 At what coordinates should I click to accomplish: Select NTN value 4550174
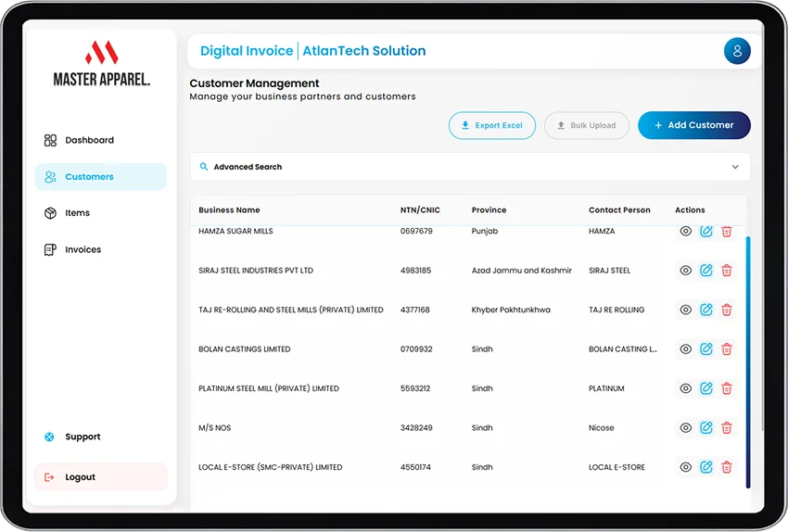pos(415,467)
